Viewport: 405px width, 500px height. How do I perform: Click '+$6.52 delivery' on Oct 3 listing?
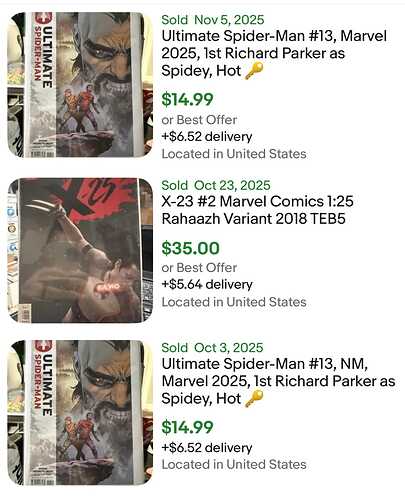[x=207, y=447]
